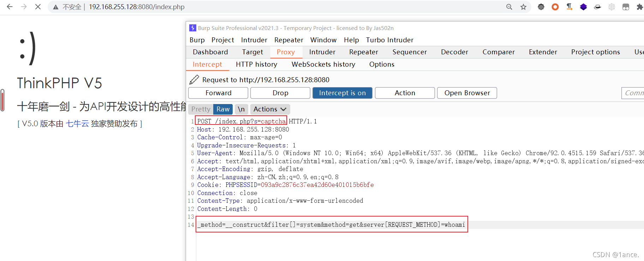The height and width of the screenshot is (261, 644).
Task: Click the Content-Type header line
Action: (280, 201)
